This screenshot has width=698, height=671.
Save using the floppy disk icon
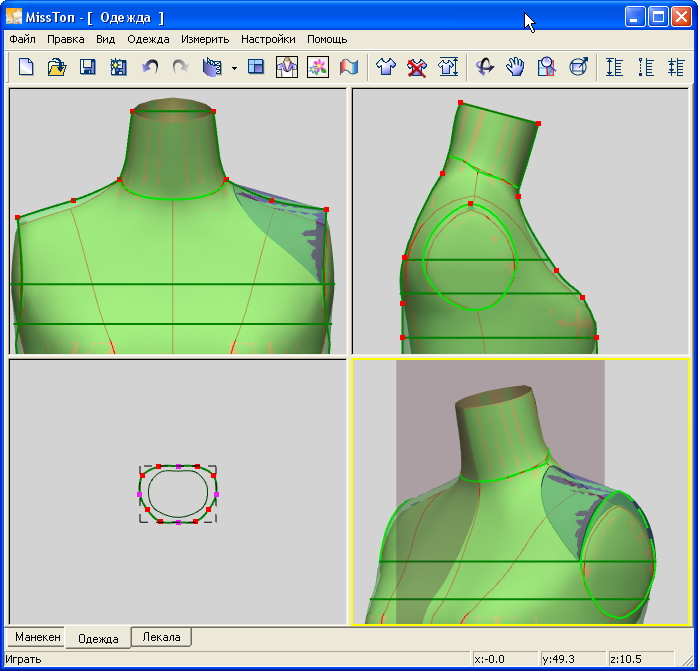pos(88,67)
